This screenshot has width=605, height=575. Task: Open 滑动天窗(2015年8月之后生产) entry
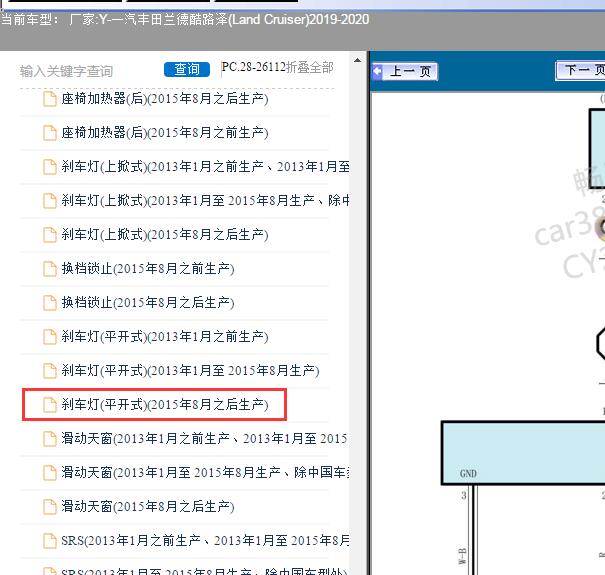pos(148,506)
